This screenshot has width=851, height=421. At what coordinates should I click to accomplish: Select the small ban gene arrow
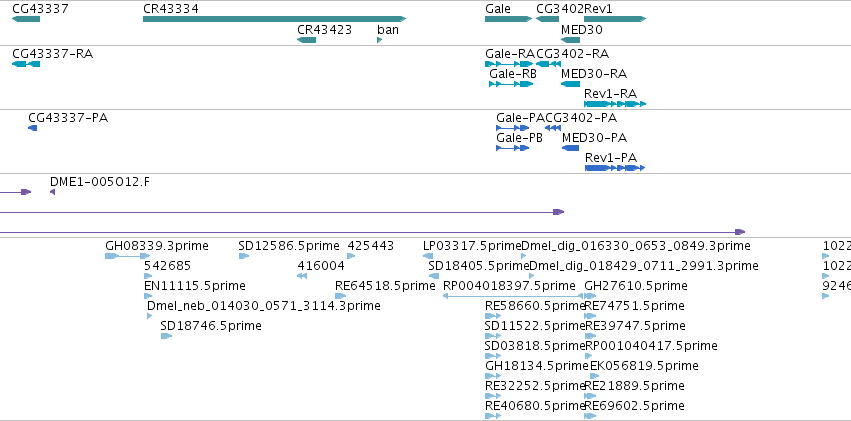click(x=380, y=40)
